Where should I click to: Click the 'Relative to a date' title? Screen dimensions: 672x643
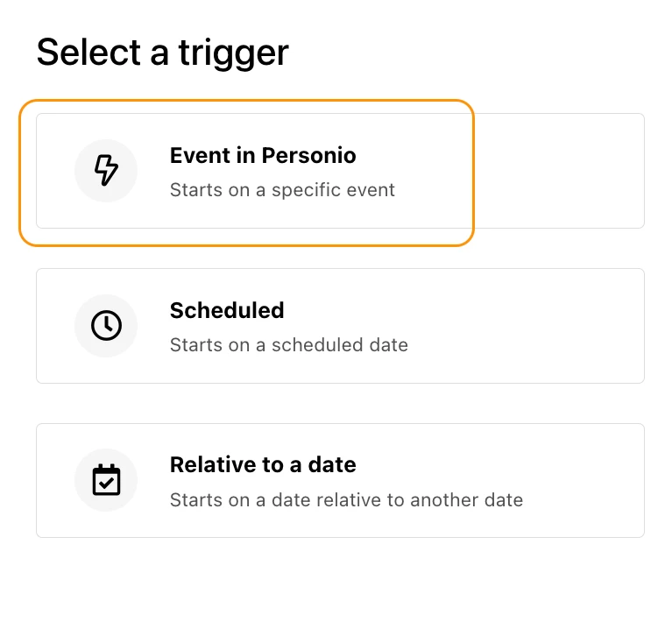263,465
